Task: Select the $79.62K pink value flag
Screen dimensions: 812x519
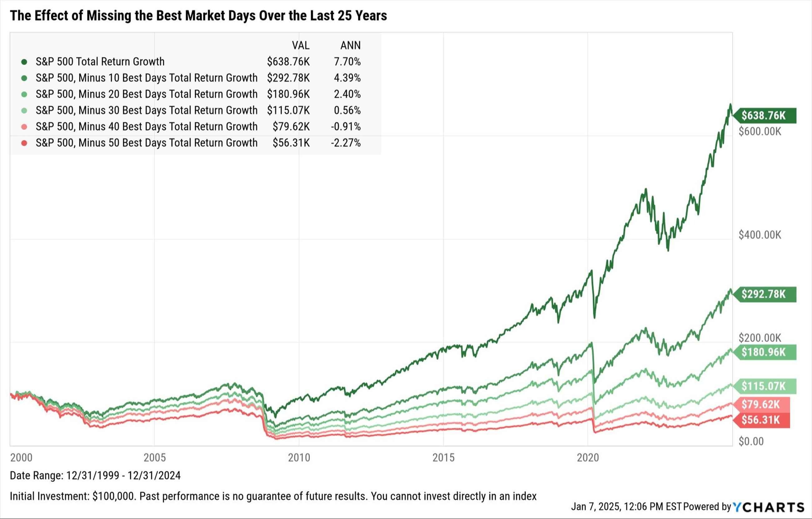Action: (761, 404)
